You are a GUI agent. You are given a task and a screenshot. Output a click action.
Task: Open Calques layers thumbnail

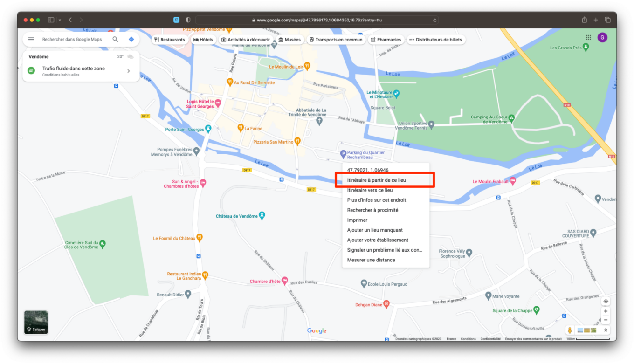tap(36, 322)
